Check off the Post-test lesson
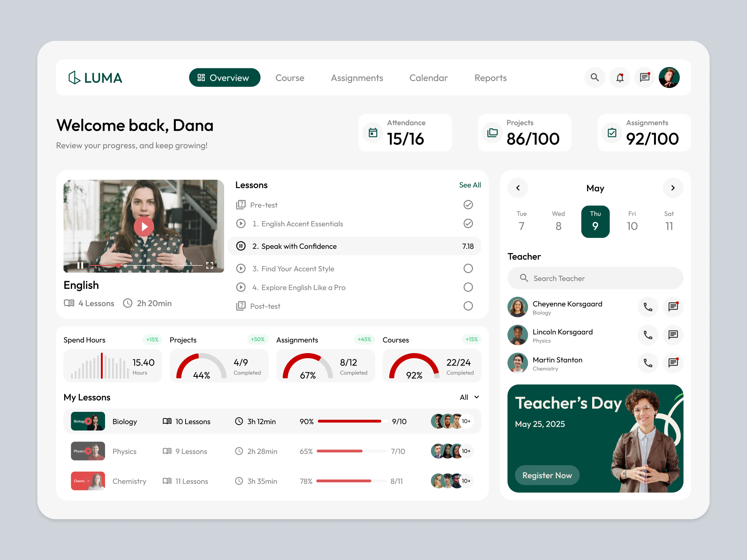747x560 pixels. [468, 306]
